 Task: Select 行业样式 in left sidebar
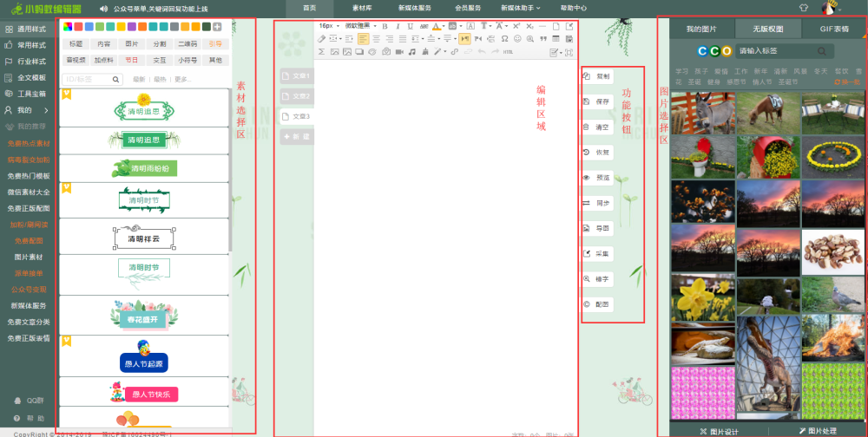26,62
